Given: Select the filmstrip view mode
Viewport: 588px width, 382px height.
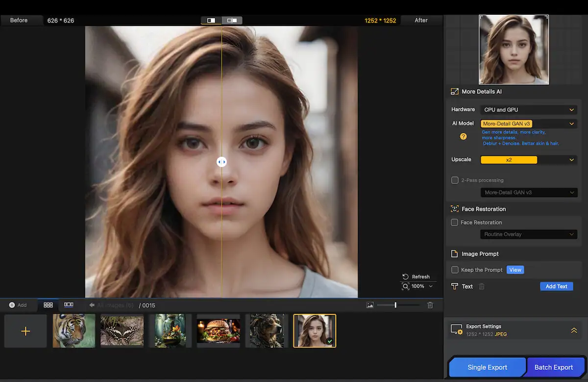Looking at the screenshot, I should (x=69, y=305).
